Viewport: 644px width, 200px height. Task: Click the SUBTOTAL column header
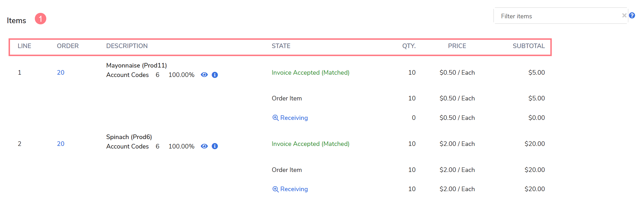(x=529, y=46)
